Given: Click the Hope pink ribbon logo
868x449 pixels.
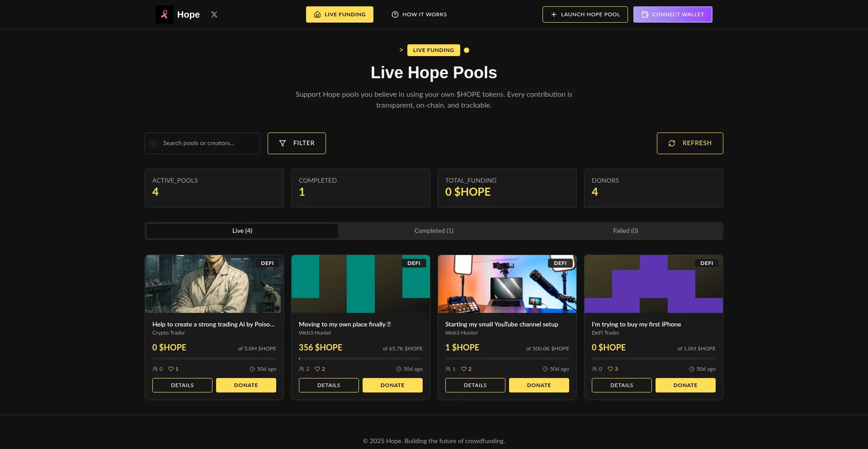Looking at the screenshot, I should click(165, 14).
